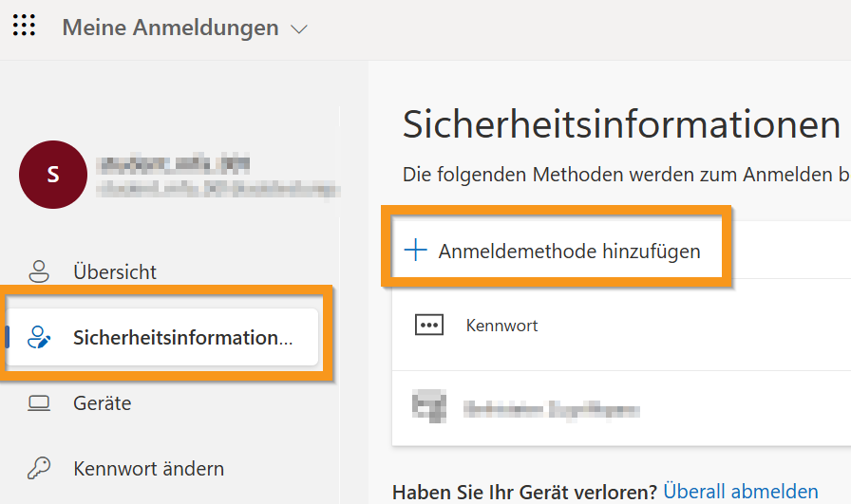851x504 pixels.
Task: Click the Geräte laptop icon
Action: (39, 403)
